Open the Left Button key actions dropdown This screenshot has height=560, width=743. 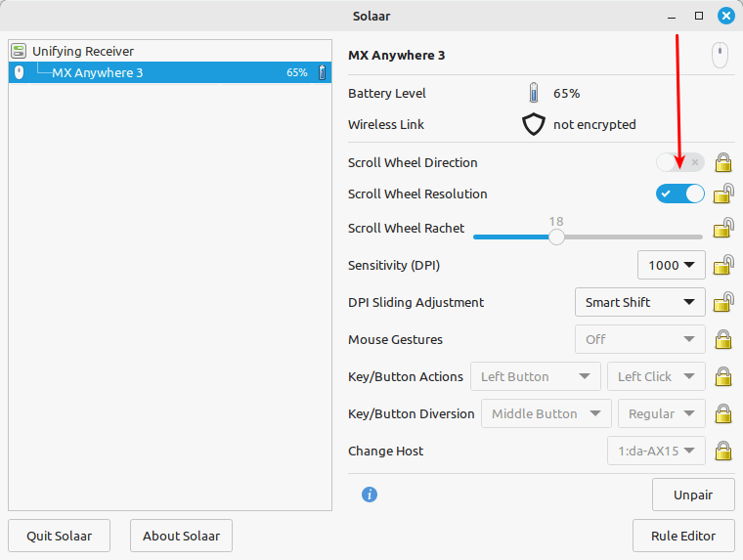pos(536,376)
